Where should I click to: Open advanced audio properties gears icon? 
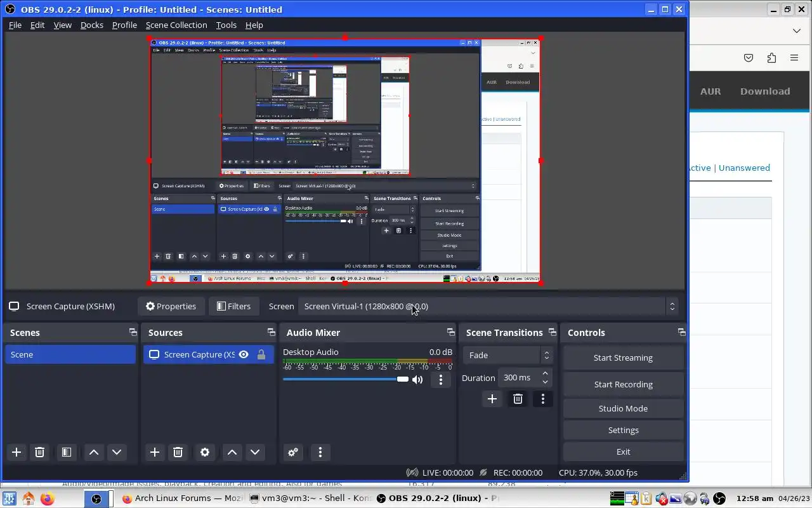(x=292, y=452)
